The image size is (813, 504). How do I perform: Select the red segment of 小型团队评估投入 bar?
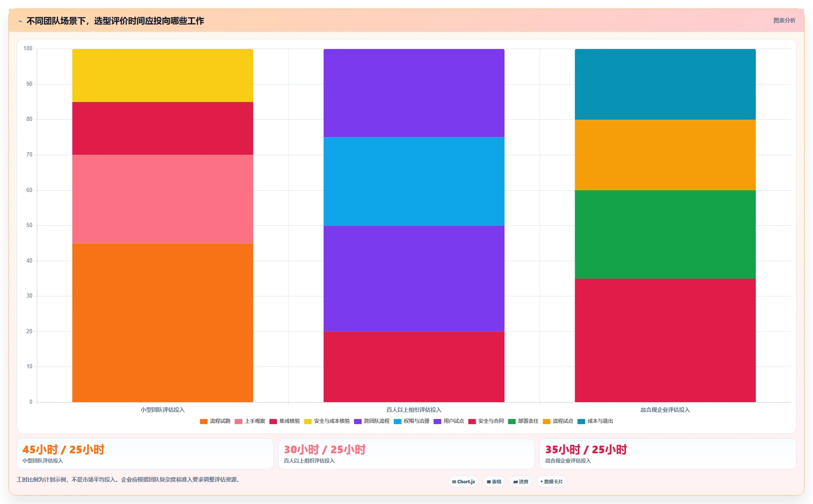tap(163, 129)
